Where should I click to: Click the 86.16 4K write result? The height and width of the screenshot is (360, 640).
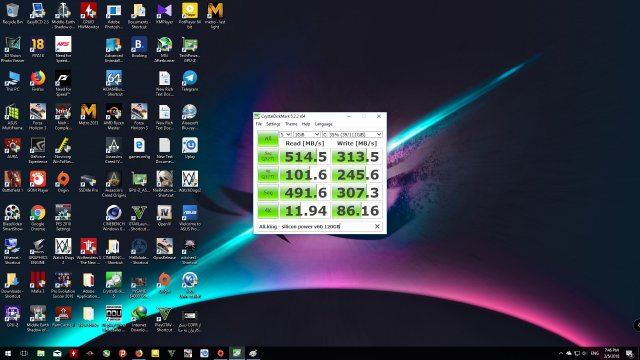[357, 211]
